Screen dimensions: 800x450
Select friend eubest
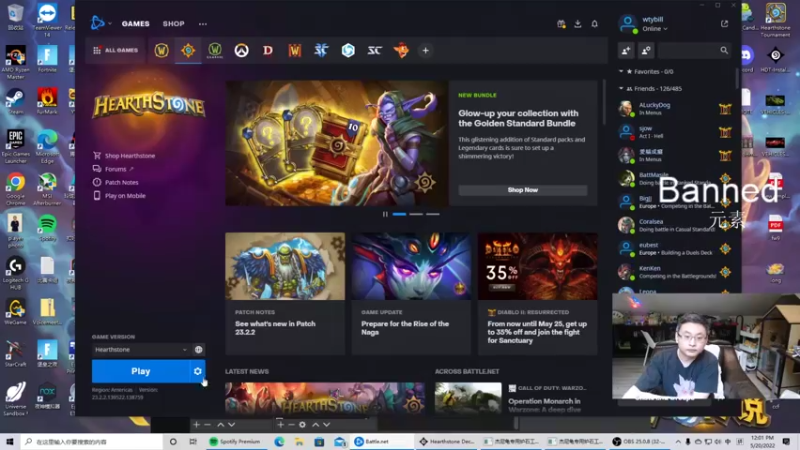(675, 248)
